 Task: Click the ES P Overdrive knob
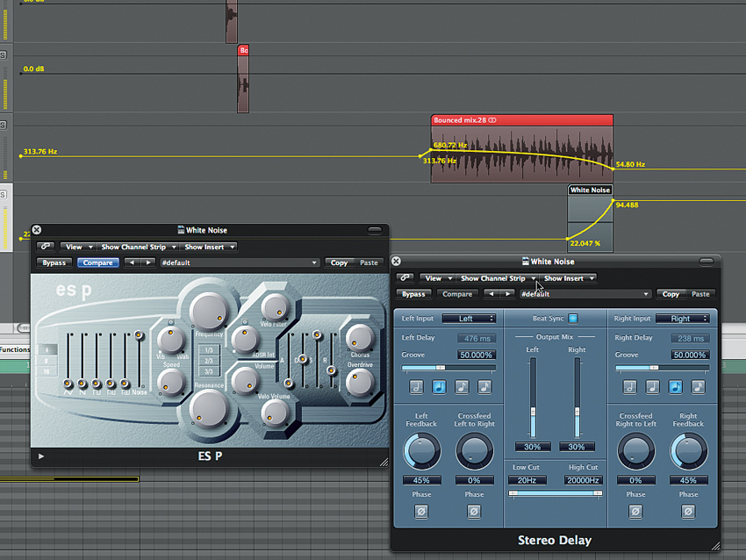tap(360, 383)
